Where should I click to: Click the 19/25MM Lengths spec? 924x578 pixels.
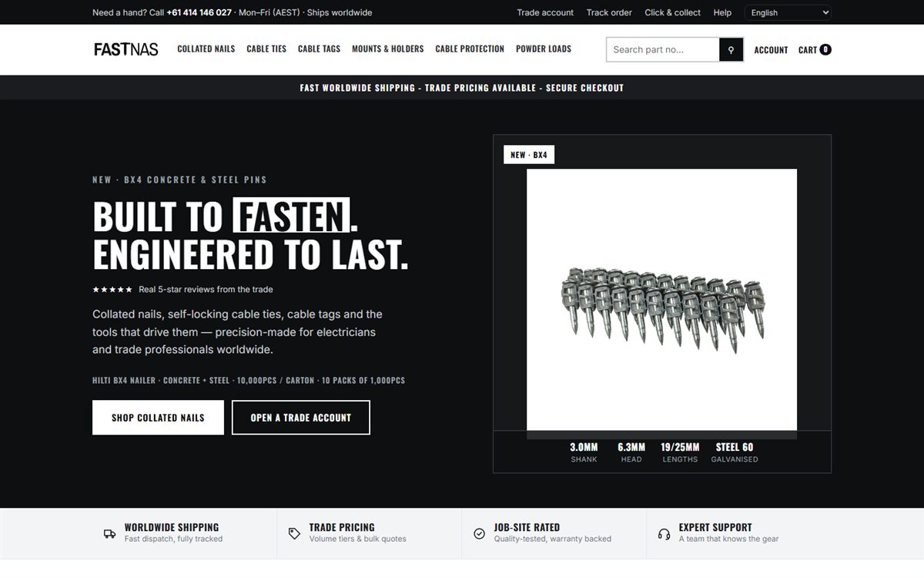[680, 452]
